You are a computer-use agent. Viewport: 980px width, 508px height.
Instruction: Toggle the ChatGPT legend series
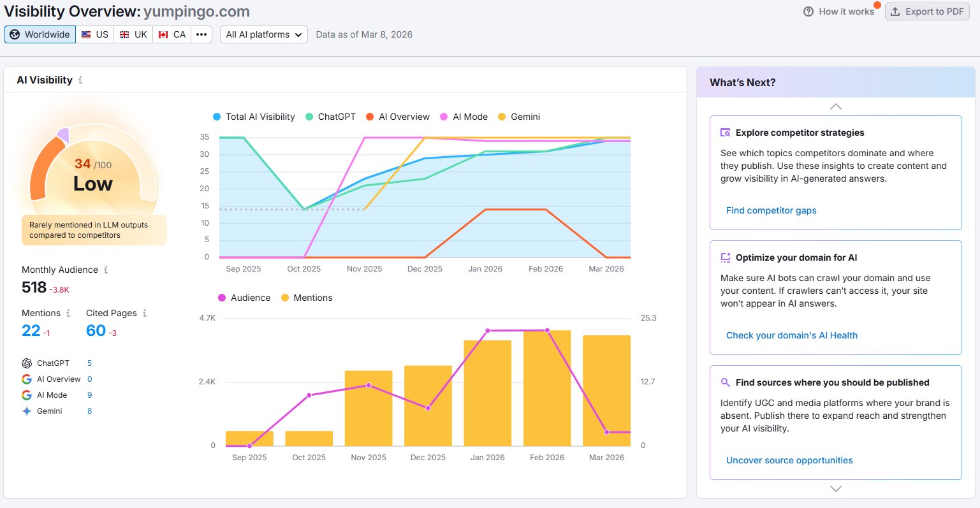pyautogui.click(x=330, y=117)
